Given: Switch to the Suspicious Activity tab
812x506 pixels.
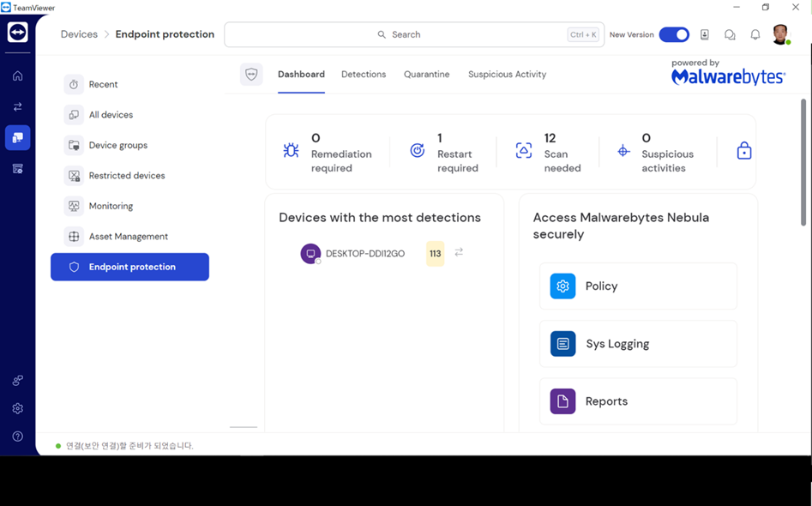Looking at the screenshot, I should pos(507,74).
